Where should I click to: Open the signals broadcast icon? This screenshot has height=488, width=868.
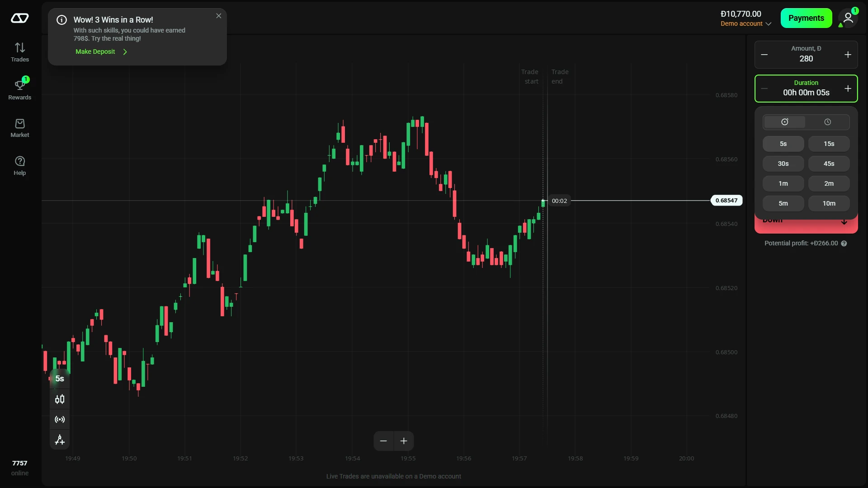coord(60,419)
